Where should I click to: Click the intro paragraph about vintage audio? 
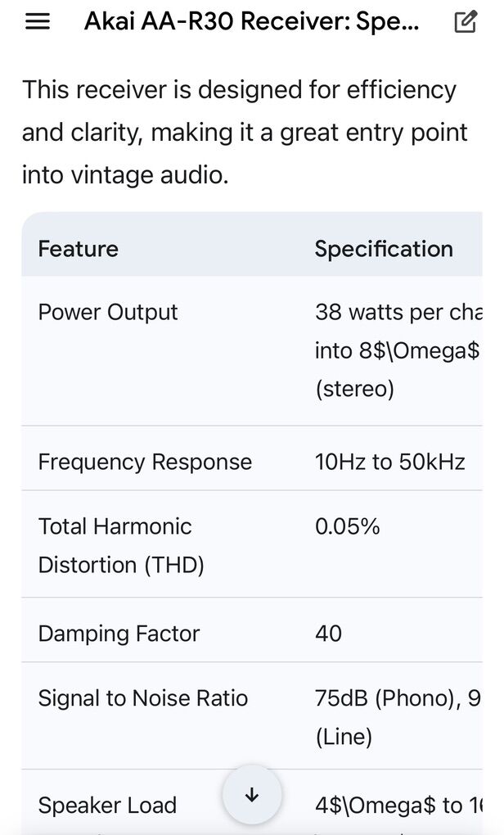tap(245, 132)
